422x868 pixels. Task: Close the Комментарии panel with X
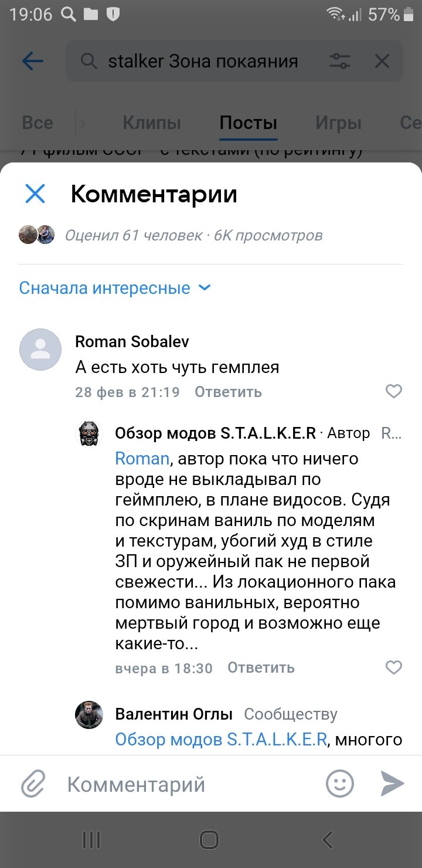[x=35, y=194]
